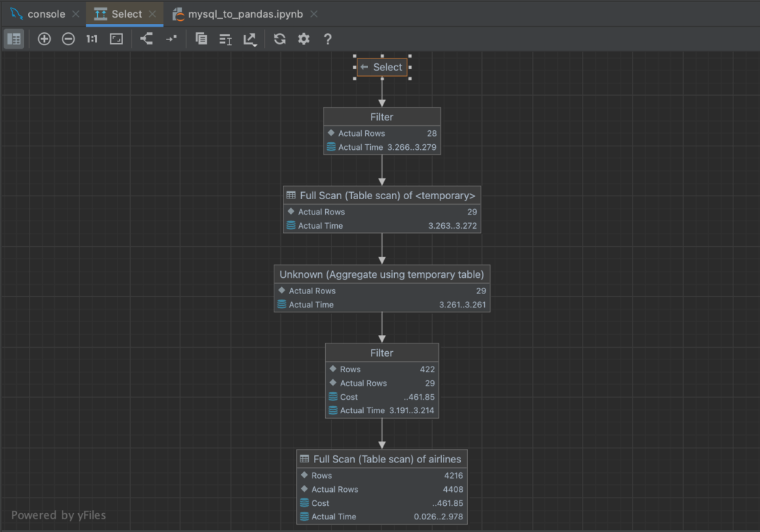Click the Aggregate using temporary table node
The width and height of the screenshot is (760, 532).
[x=382, y=289]
